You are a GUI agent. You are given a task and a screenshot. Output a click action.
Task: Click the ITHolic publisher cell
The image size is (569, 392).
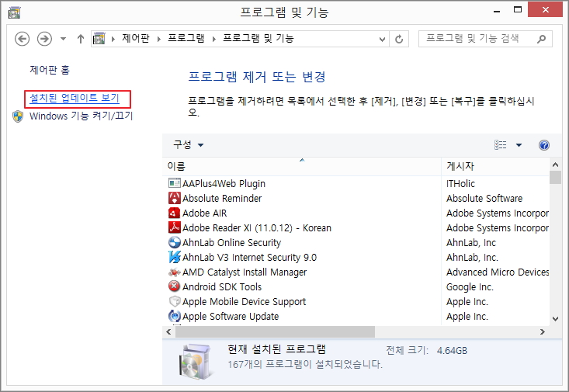point(460,184)
